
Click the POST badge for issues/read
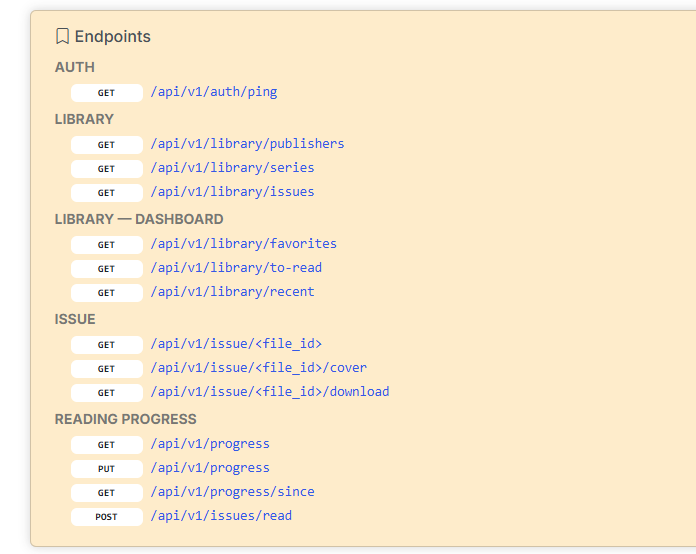coord(107,516)
